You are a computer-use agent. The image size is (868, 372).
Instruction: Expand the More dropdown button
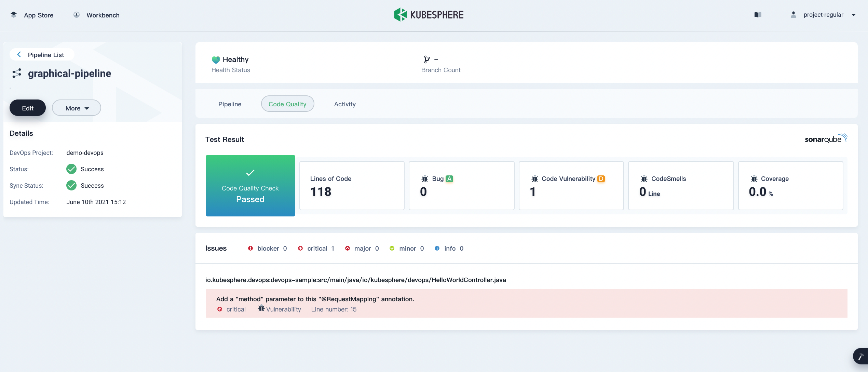pos(77,108)
